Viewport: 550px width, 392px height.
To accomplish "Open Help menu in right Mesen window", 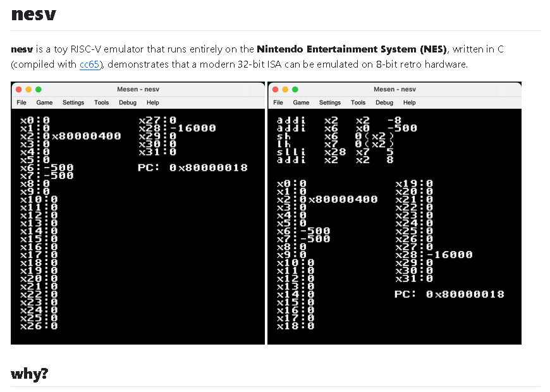I will click(410, 102).
